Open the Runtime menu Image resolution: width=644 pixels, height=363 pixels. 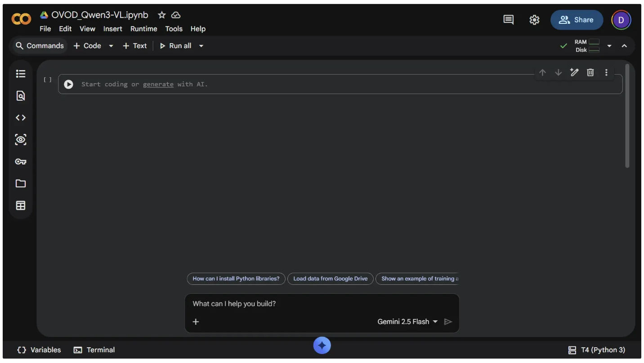pos(143,29)
